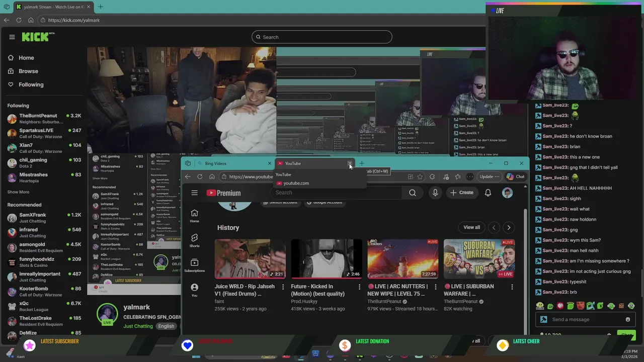Open options menu for ARC Nutters video

436,287
